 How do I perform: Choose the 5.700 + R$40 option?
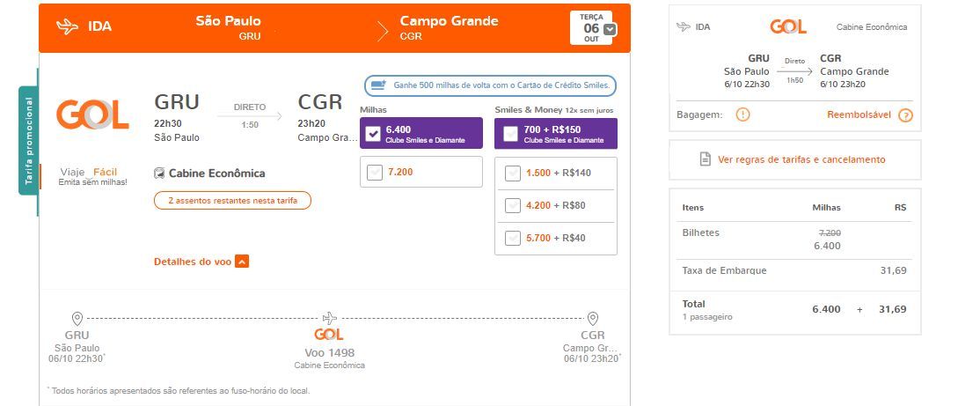(x=513, y=238)
